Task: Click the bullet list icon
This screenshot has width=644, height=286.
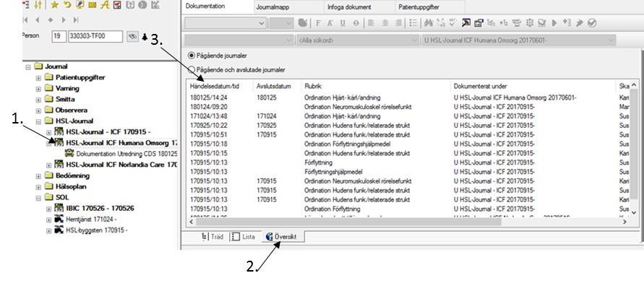Action: (413, 23)
